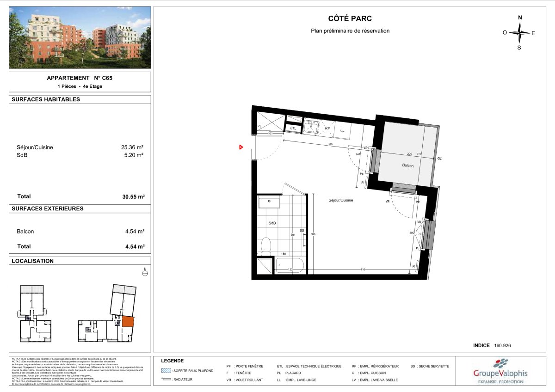Screen dimensions: 555x392
Task: Click the ETL box on the floor plan
Action: point(293,128)
